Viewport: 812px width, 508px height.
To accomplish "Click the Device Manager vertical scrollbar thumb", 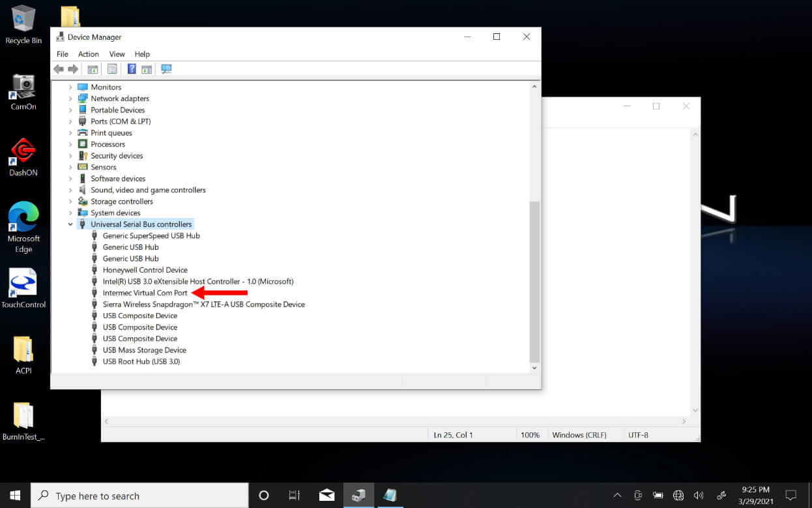I will pos(534,280).
